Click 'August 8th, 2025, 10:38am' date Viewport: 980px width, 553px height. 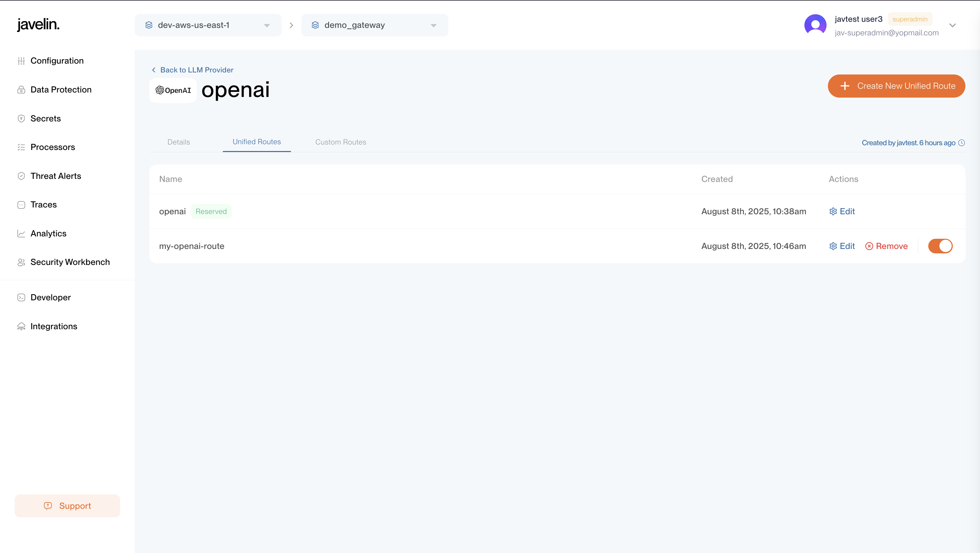click(754, 212)
